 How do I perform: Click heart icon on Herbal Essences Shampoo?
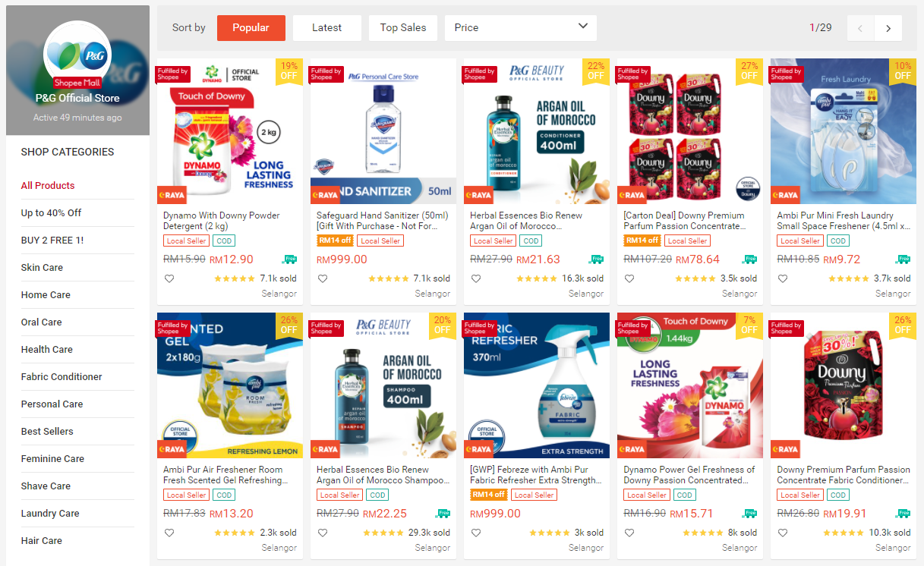(x=323, y=533)
